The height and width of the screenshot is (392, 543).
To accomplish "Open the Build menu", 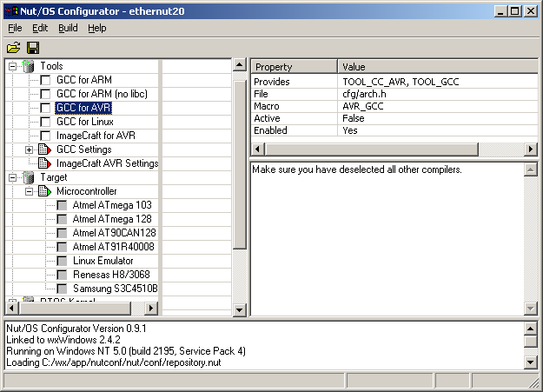I will pyautogui.click(x=68, y=28).
